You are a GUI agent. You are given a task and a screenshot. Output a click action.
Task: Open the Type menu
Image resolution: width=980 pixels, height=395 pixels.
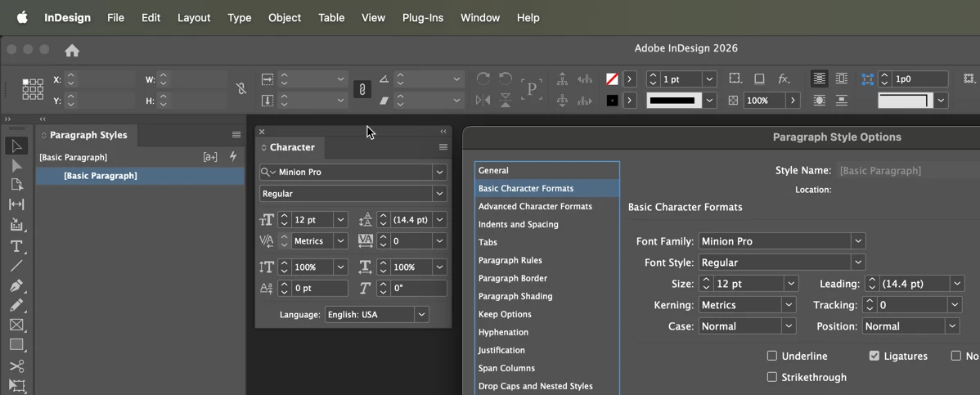240,17
